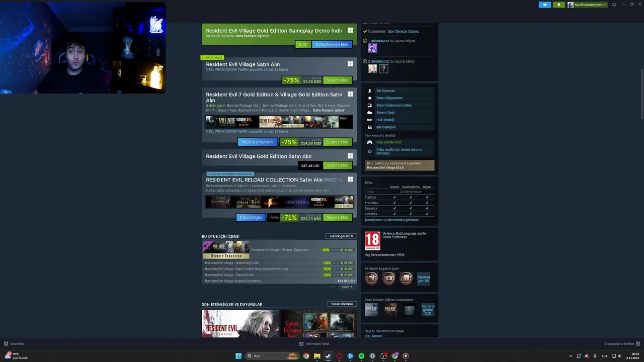Select Street Wolf Outfit DLC row
The width and height of the screenshot is (644, 362).
(x=279, y=262)
